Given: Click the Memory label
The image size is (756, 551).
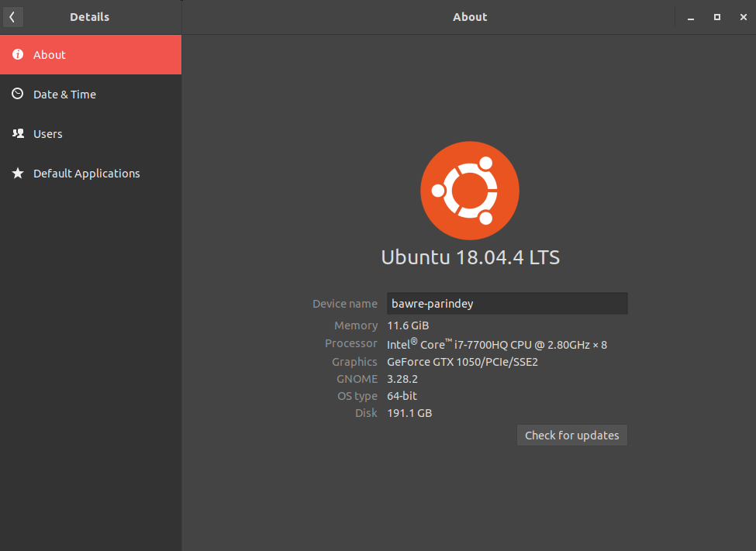Looking at the screenshot, I should pyautogui.click(x=356, y=326).
